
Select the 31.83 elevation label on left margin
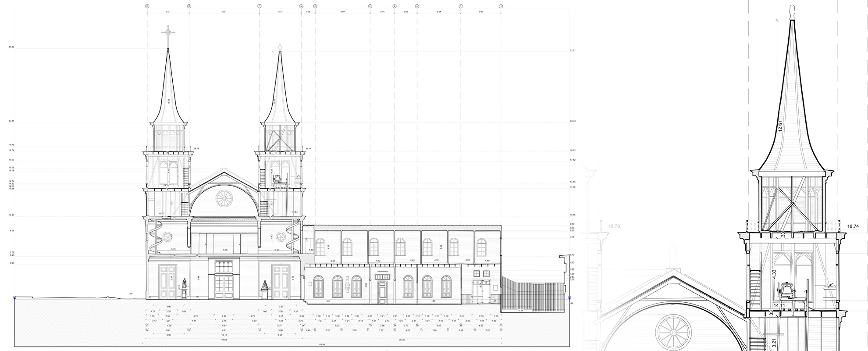point(11,47)
